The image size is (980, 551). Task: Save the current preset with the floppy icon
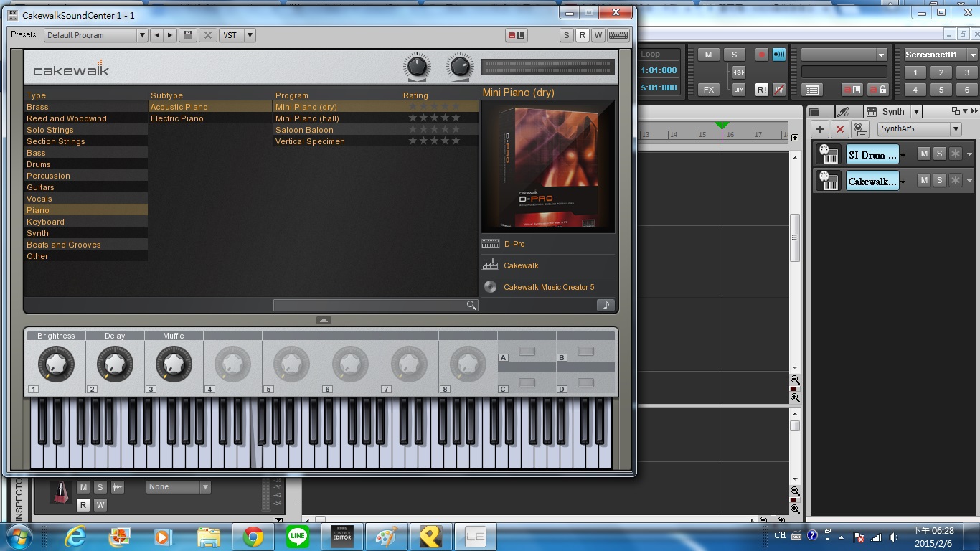tap(188, 35)
